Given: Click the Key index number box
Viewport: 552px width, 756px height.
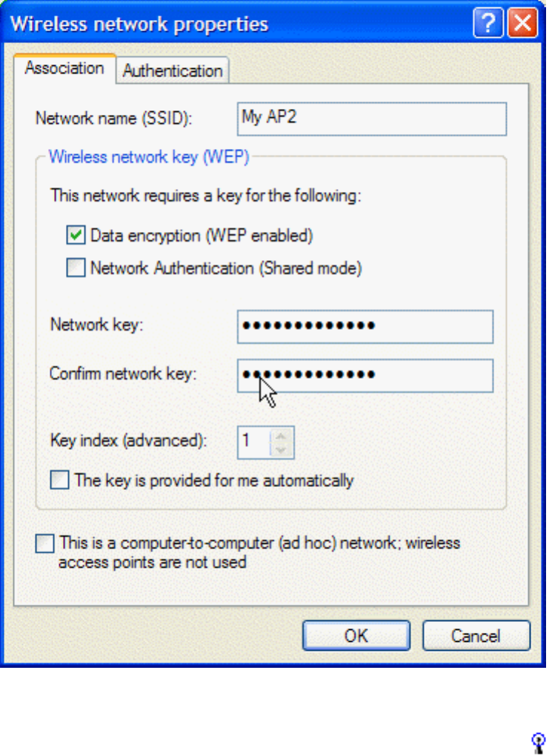Looking at the screenshot, I should (x=252, y=442).
